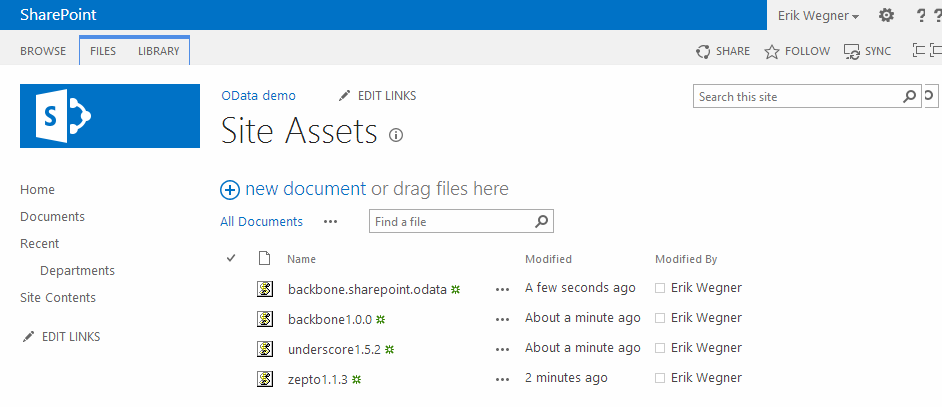Open ellipsis menu for backbone.sharepoint.odata
Viewport: 942px width, 407px height.
pyautogui.click(x=502, y=289)
